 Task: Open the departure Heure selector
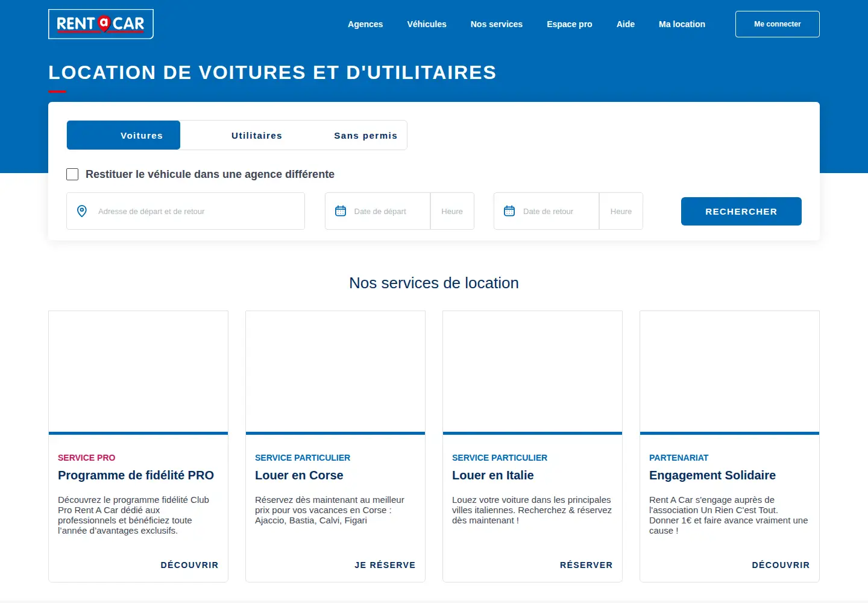point(452,211)
